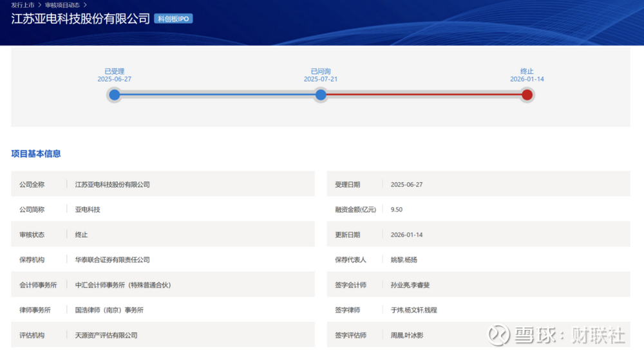Click the 会计师事务所 value 中汇会计师事务所
The height and width of the screenshot is (355, 644).
[x=123, y=285]
